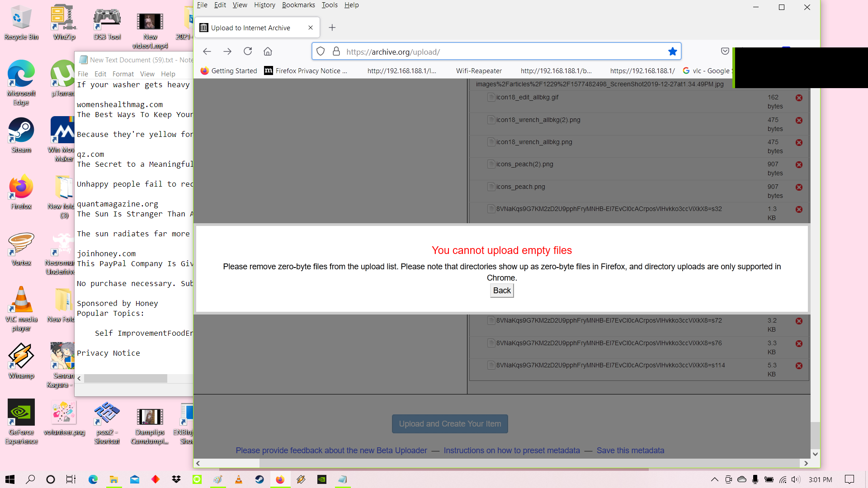Select the View menu in Notepad
Image resolution: width=868 pixels, height=488 pixels.
coord(146,73)
